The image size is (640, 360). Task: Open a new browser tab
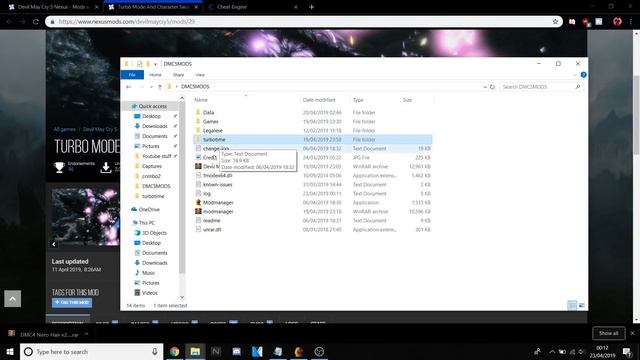coord(311,7)
